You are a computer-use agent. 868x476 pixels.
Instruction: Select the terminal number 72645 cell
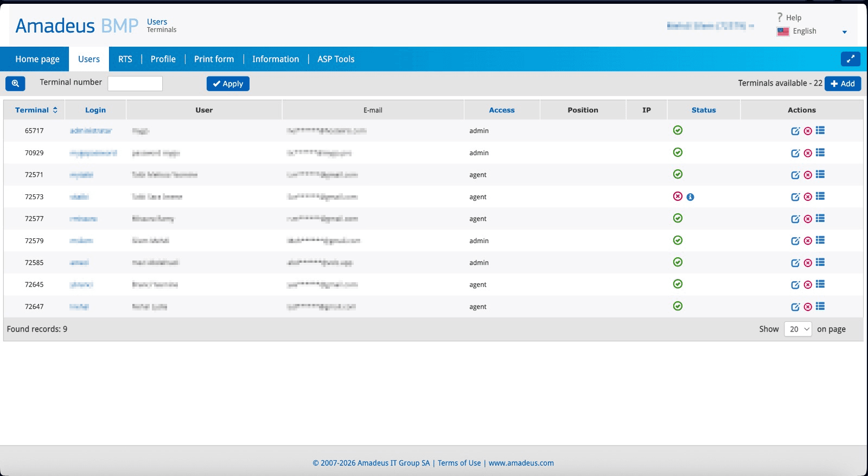click(x=34, y=284)
